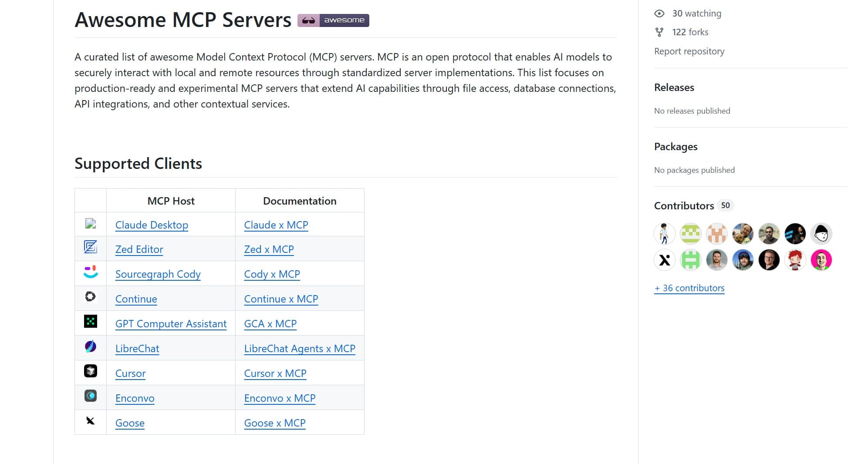Open the GCA x MCP documentation
The image size is (868, 464).
point(270,324)
